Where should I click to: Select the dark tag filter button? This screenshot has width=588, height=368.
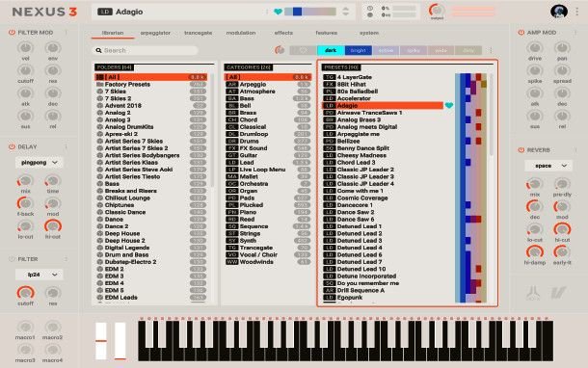[331, 50]
